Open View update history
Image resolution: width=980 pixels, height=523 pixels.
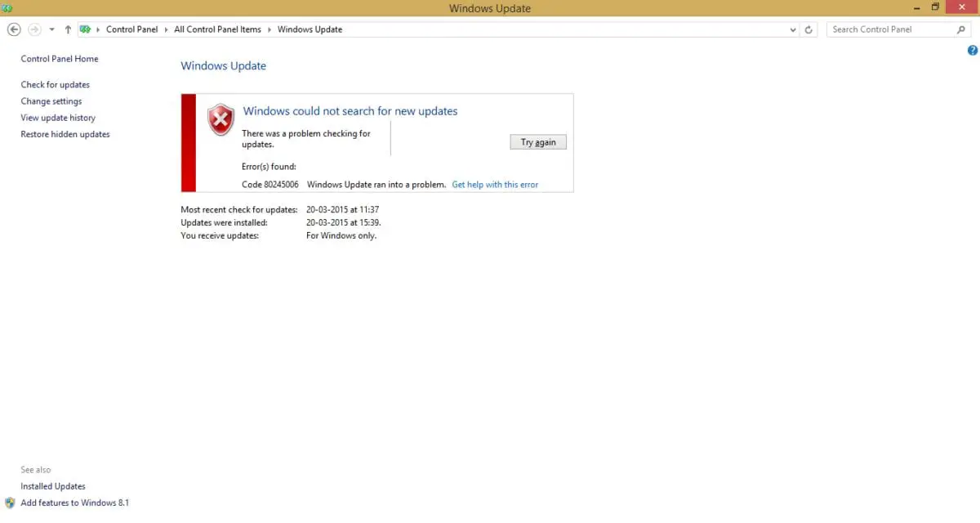58,118
